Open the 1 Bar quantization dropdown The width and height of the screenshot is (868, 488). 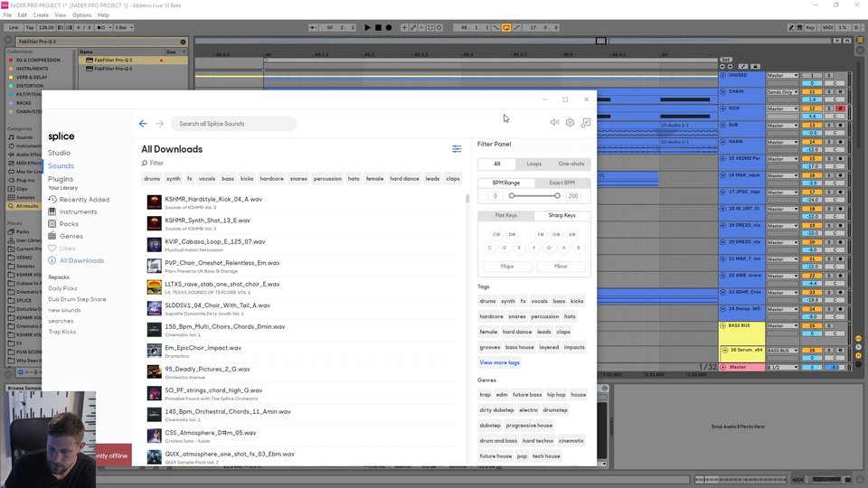tap(124, 27)
